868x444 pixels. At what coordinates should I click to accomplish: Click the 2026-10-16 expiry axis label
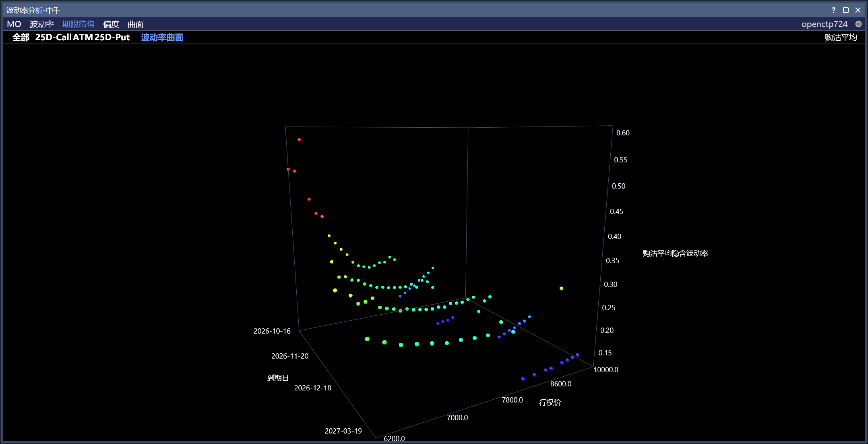pyautogui.click(x=272, y=331)
